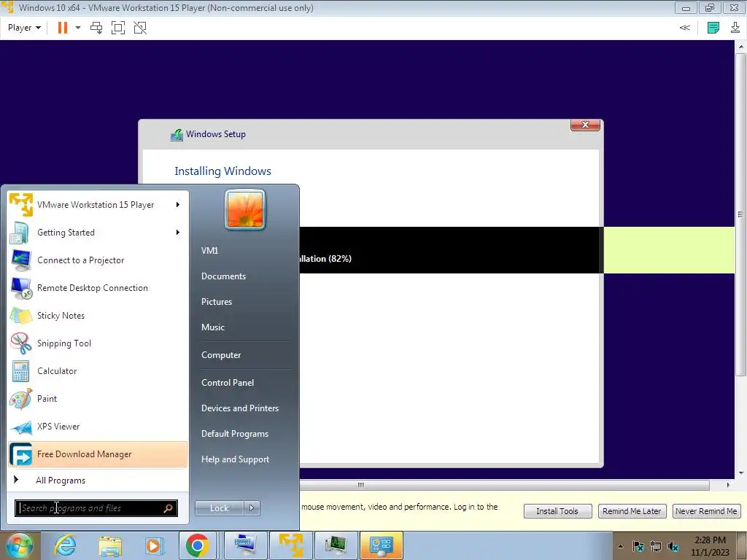Expand the Getting Started submenu arrow

(178, 233)
